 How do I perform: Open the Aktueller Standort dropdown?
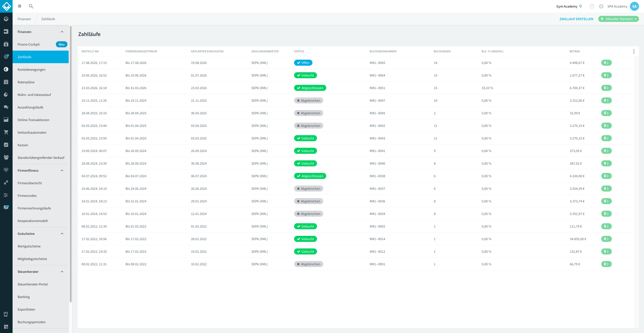click(618, 19)
